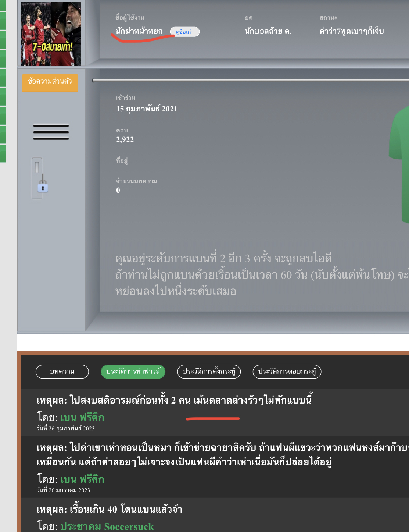This screenshot has width=409, height=532.
Task: Click the foul reason ไปสงบสติอารมณ์ก่อนทั้ง 2 คน
Action: (175, 400)
